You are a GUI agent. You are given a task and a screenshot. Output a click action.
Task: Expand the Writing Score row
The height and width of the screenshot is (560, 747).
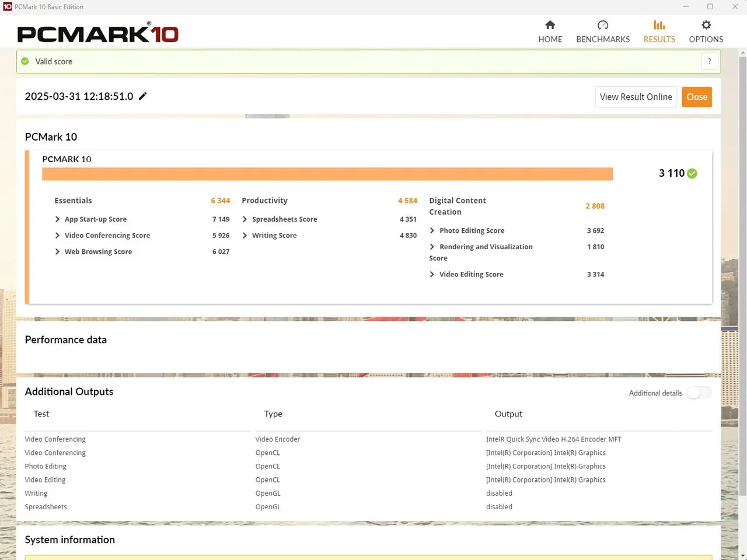click(x=245, y=236)
